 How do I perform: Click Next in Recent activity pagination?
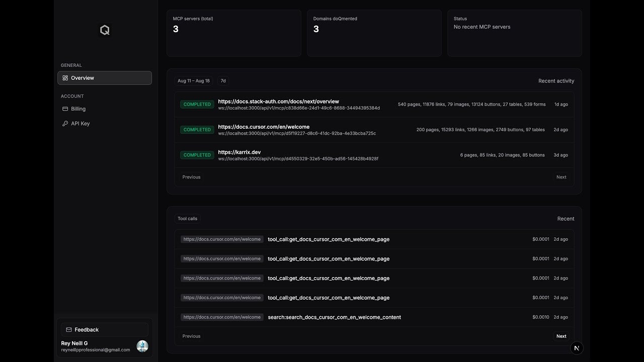tap(561, 177)
